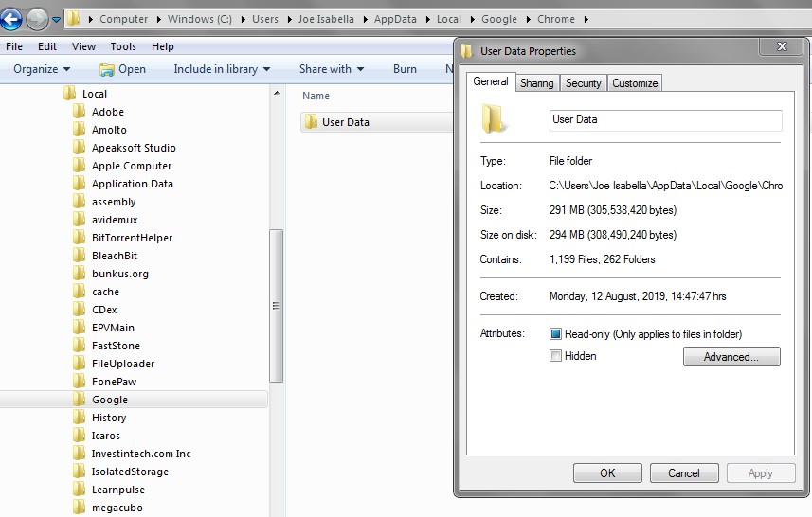Click the cache folder icon
Image resolution: width=812 pixels, height=517 pixels.
pos(79,292)
